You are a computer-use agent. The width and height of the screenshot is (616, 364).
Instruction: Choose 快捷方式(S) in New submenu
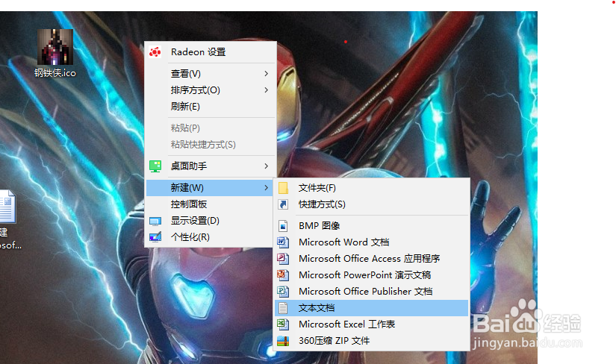pos(371,204)
